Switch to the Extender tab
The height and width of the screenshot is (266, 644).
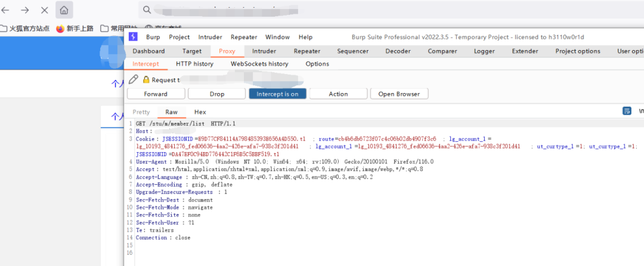point(525,51)
